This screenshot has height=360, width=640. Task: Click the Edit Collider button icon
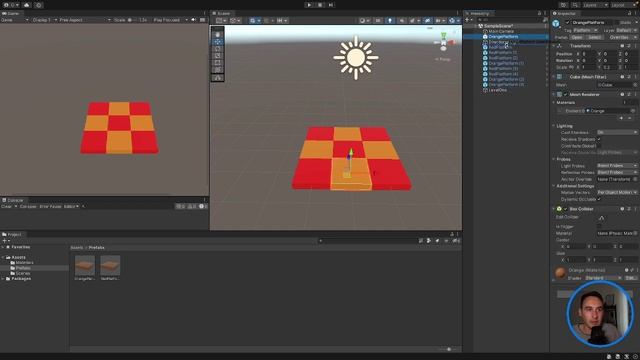(x=601, y=218)
